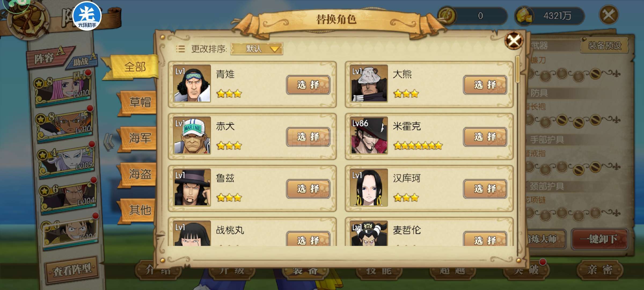The height and width of the screenshot is (290, 644).
Task: Click the 一键卸下 red button
Action: (x=599, y=239)
